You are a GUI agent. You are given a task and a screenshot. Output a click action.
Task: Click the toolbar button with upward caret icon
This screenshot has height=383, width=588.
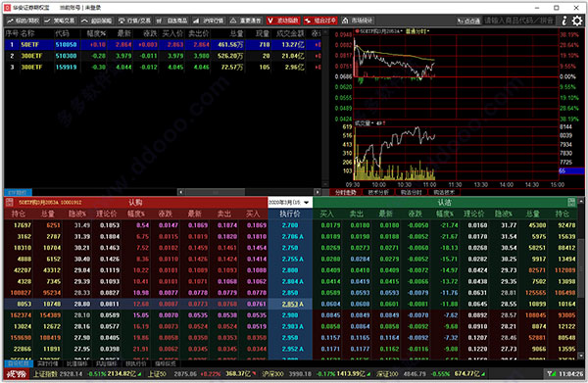(x=97, y=21)
